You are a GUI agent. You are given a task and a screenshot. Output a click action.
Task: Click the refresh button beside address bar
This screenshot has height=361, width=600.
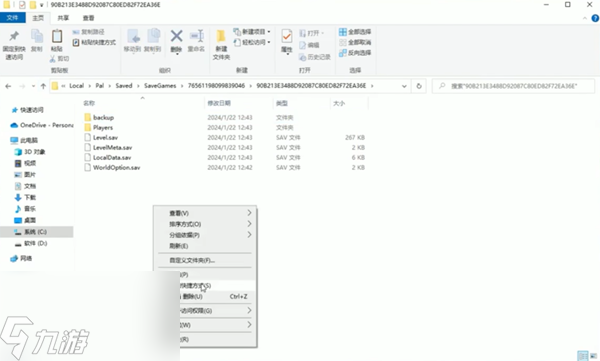[419, 86]
